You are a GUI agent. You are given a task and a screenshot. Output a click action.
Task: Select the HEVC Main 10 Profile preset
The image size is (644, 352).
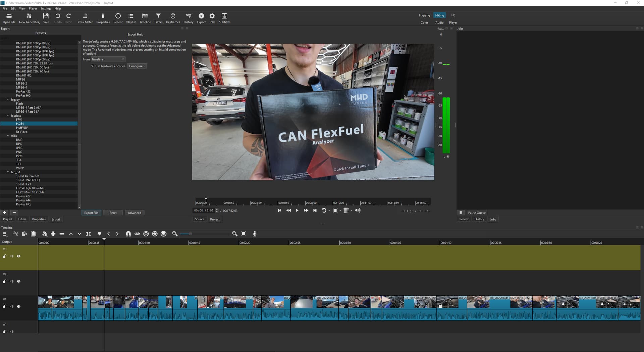30,192
